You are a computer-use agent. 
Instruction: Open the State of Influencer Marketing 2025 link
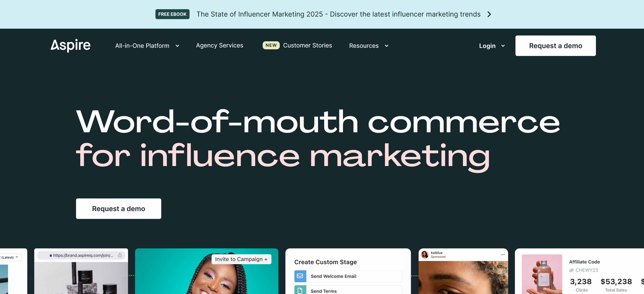(338, 14)
